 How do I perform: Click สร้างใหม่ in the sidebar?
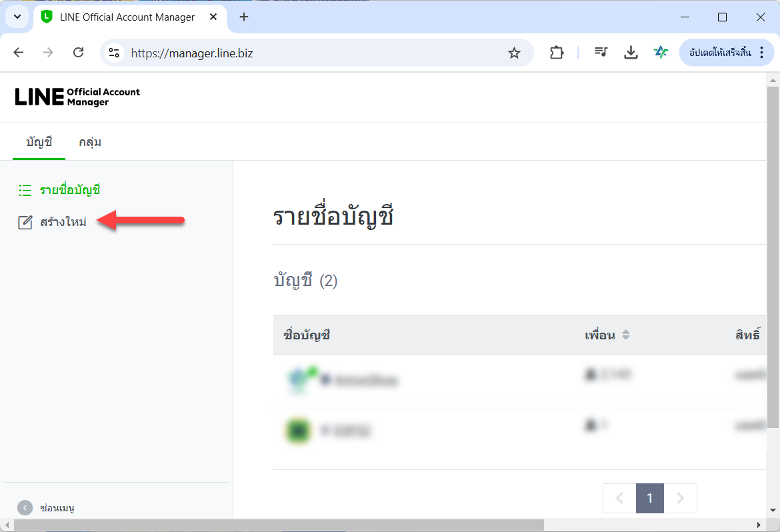coord(63,221)
